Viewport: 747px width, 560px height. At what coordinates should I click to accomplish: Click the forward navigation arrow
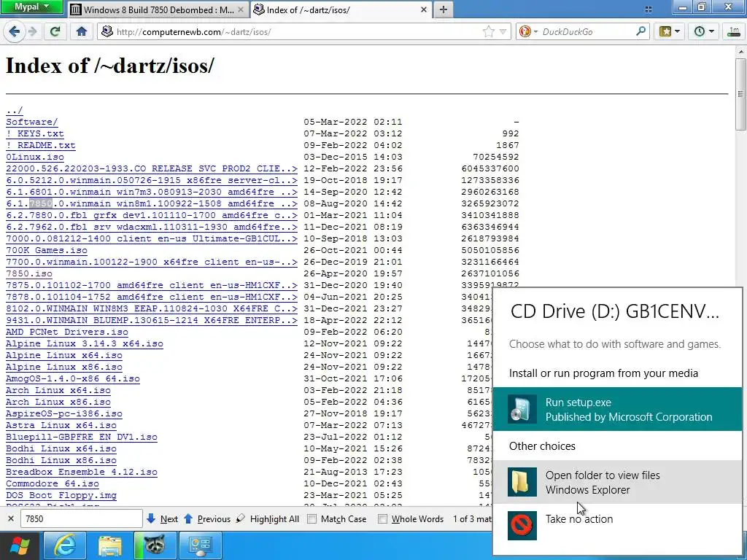point(33,32)
